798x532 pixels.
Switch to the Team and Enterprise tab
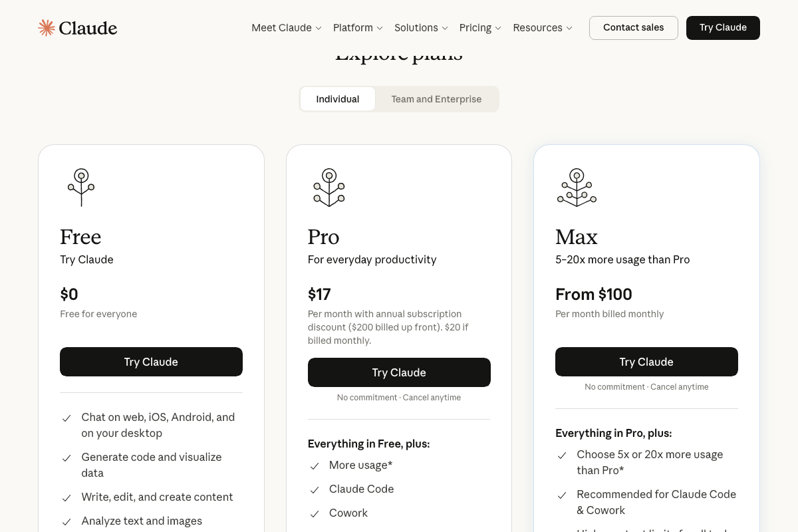tap(436, 98)
